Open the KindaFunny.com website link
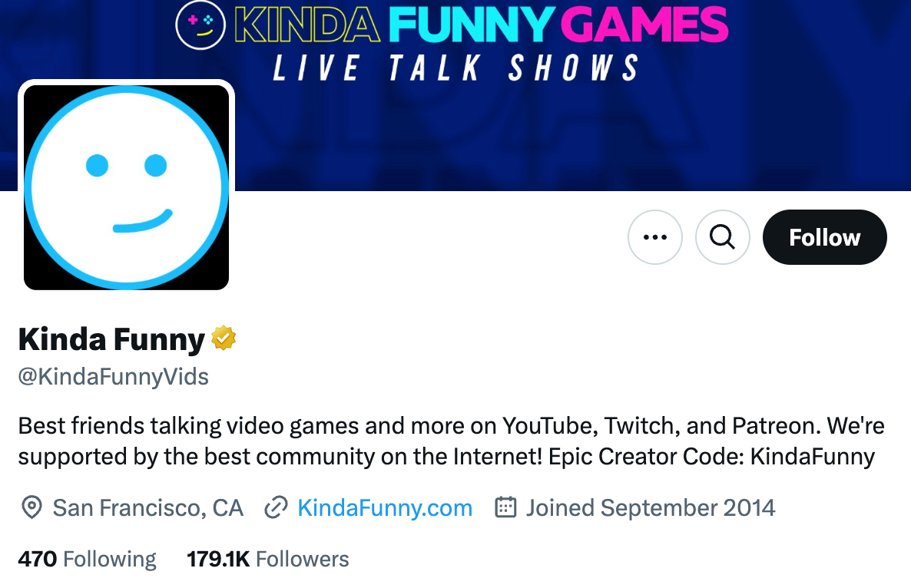Viewport: 911px width, 588px height. [384, 507]
